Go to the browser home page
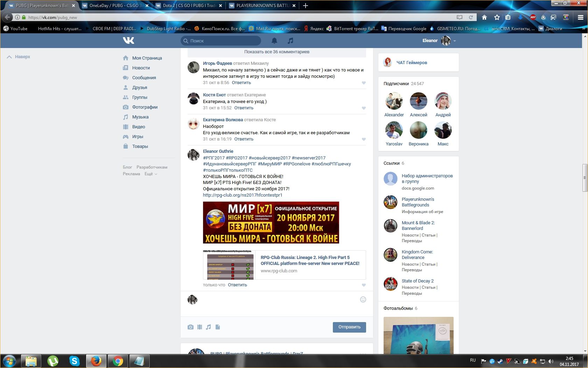The width and height of the screenshot is (588, 368). [484, 17]
